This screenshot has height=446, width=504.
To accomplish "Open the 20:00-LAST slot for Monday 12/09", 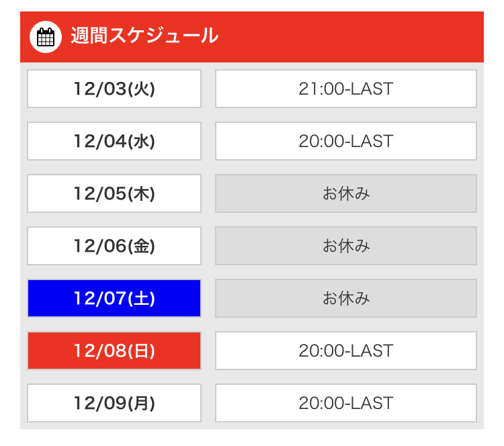I will click(x=346, y=403).
